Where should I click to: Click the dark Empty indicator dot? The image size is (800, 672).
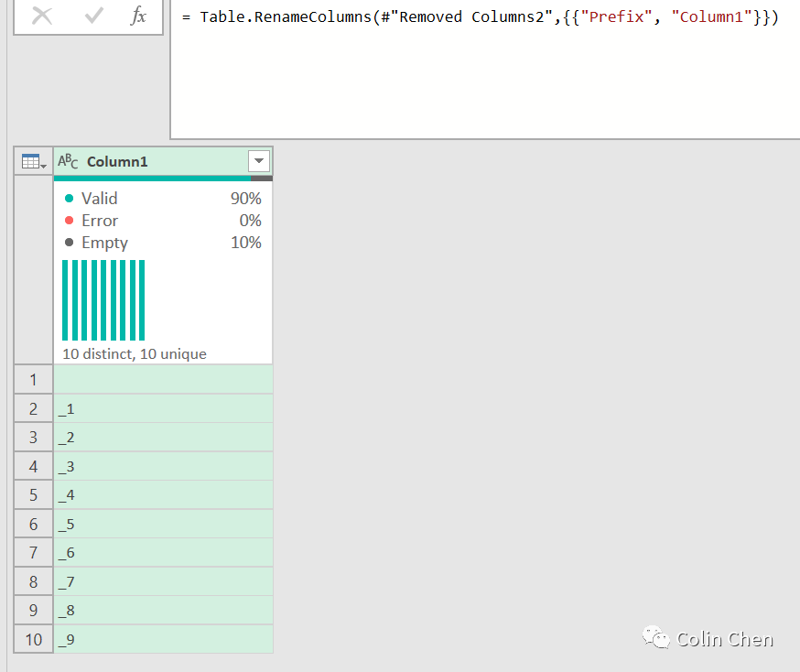click(x=69, y=243)
